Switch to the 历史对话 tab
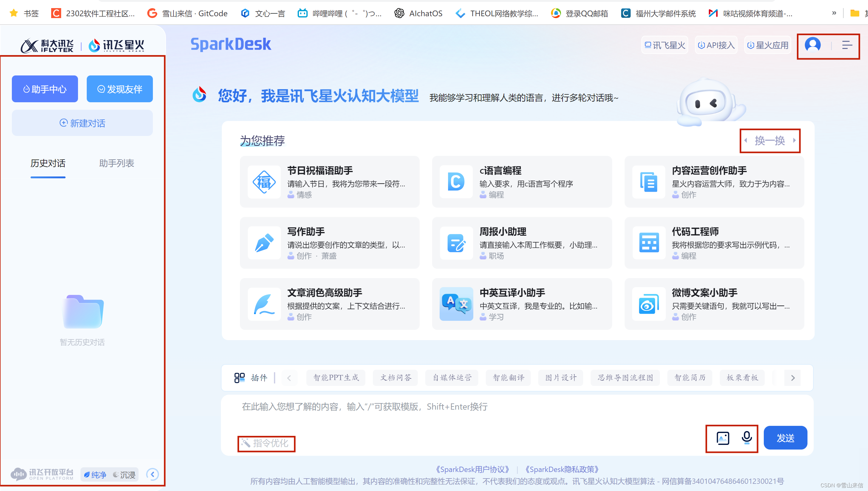868x491 pixels. click(48, 163)
